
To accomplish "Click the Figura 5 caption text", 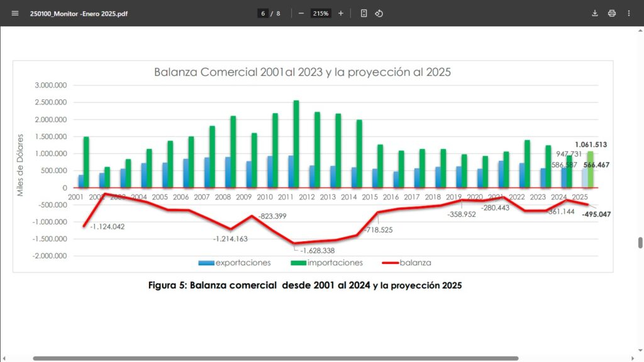I will click(x=305, y=285).
